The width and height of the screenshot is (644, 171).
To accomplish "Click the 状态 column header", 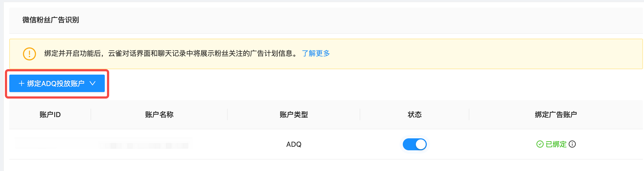I will 414,115.
